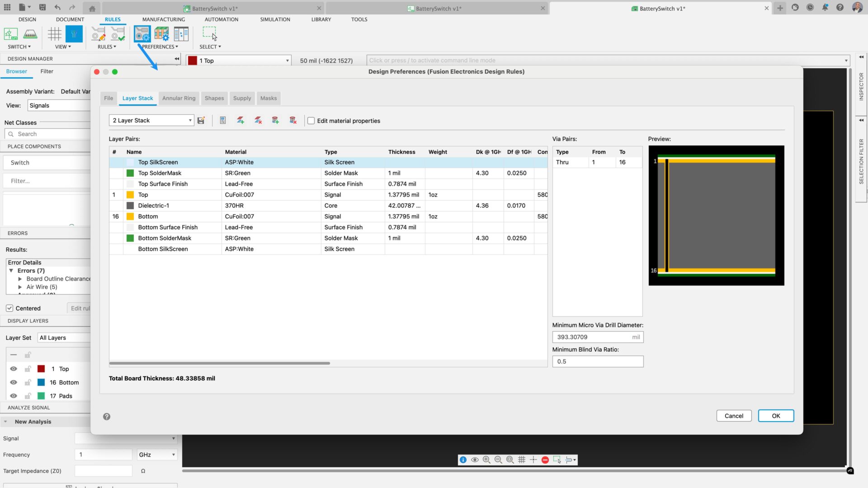Enable Edit material properties checkbox
Viewport: 868px width, 488px height.
[x=311, y=121]
